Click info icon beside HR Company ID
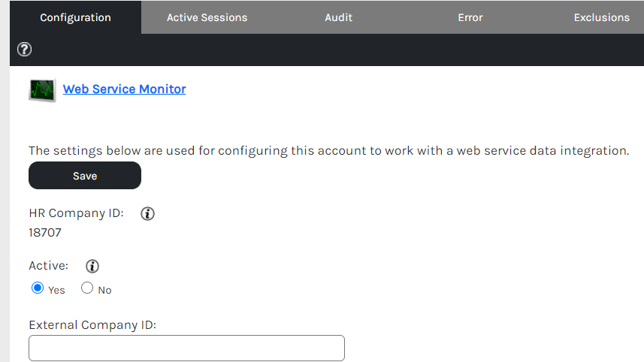The width and height of the screenshot is (644, 362). pyautogui.click(x=148, y=214)
